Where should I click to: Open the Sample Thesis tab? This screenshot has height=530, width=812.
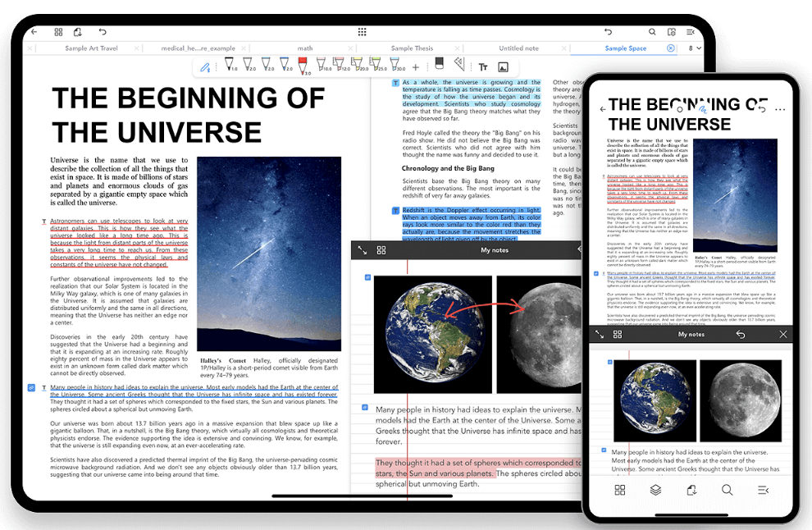412,48
